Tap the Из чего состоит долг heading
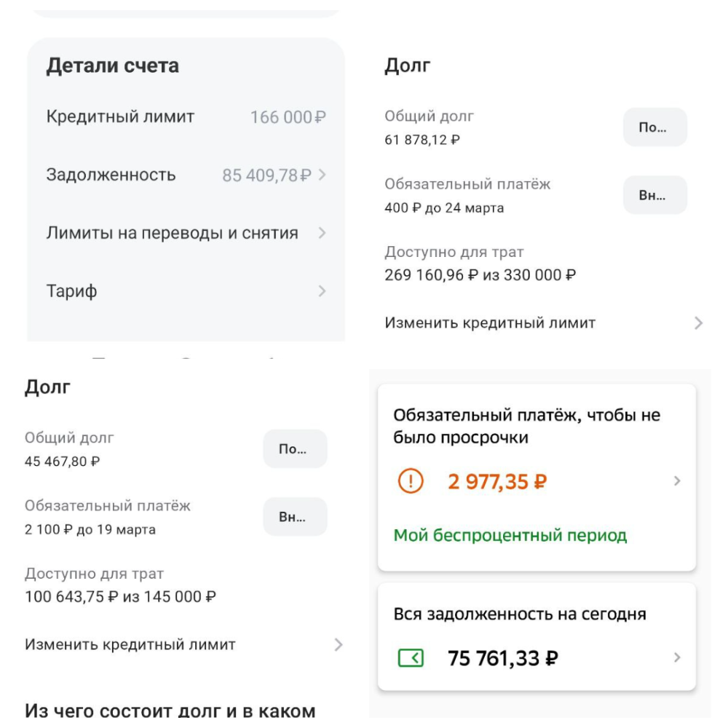The image size is (728, 728). click(170, 711)
